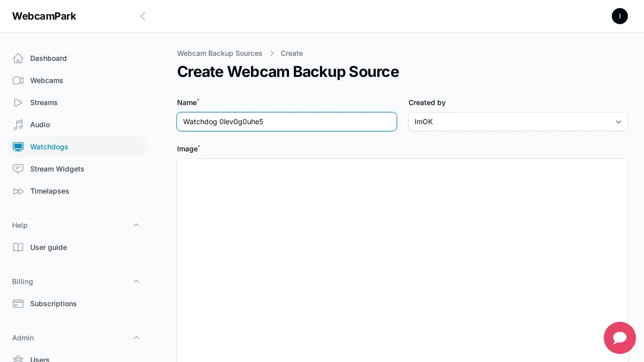Select the Watchdogs monitor icon
The width and height of the screenshot is (644, 362).
[x=18, y=147]
